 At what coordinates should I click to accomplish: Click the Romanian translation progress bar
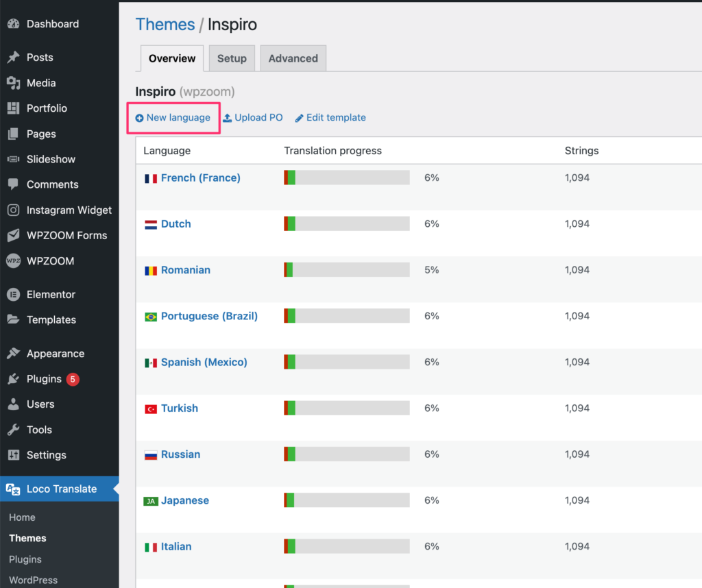coord(346,270)
